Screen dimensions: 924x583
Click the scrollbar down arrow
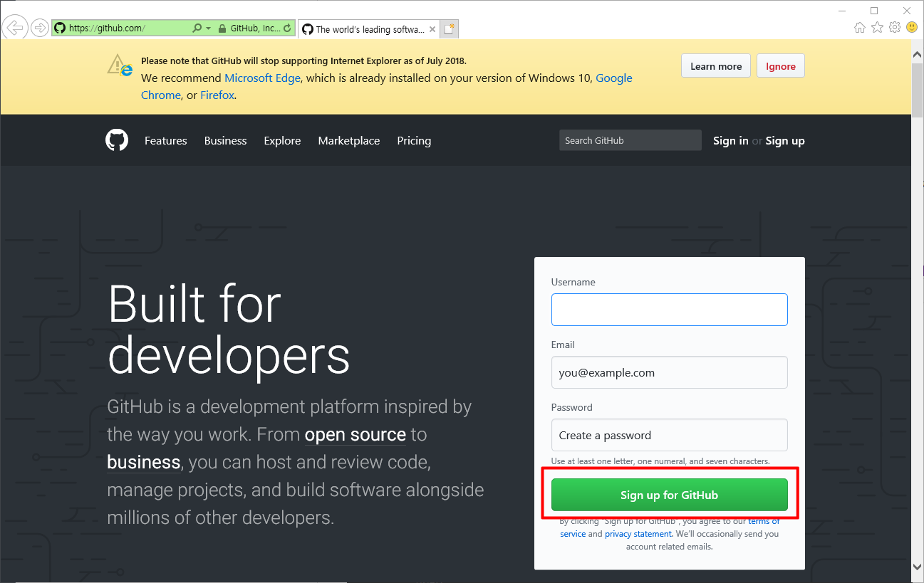(918, 567)
